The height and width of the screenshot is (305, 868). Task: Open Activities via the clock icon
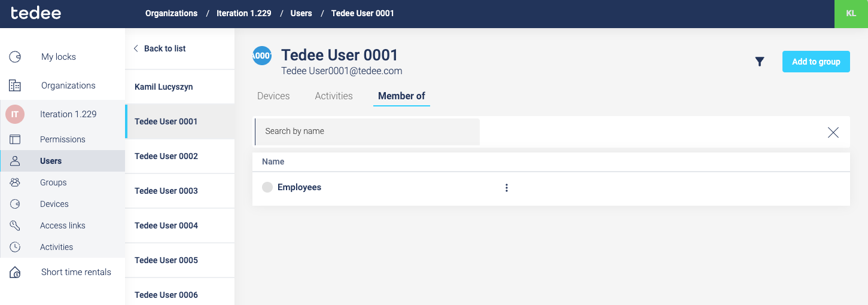15,247
